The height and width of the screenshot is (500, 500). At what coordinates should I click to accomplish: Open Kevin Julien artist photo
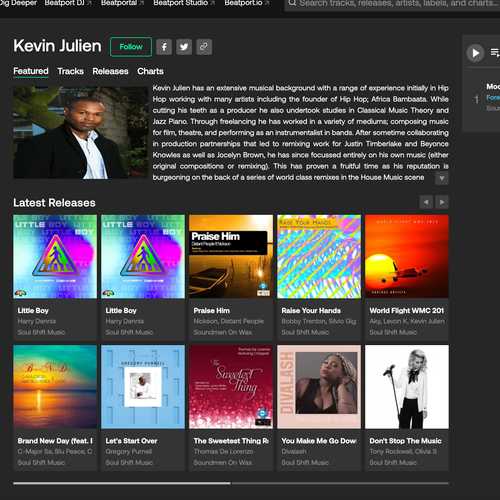[81, 133]
